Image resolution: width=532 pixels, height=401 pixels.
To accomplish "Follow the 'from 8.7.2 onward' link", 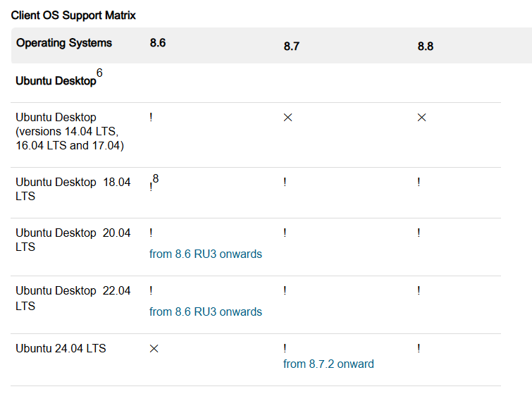I will 328,364.
